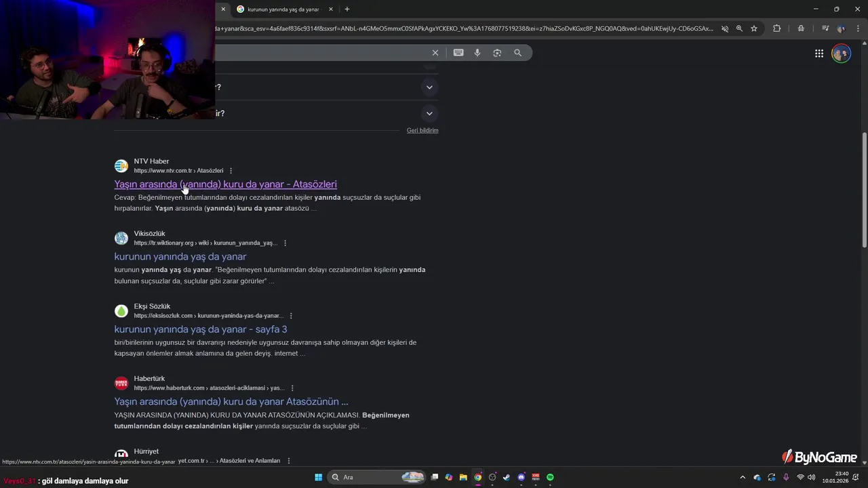Clear the search box with the X icon
Screen dimensions: 868x488
[435, 53]
